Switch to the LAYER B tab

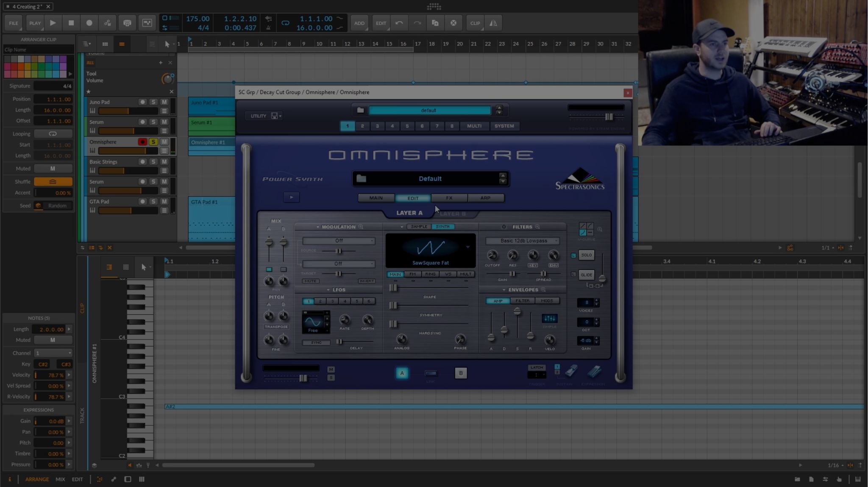coord(453,214)
